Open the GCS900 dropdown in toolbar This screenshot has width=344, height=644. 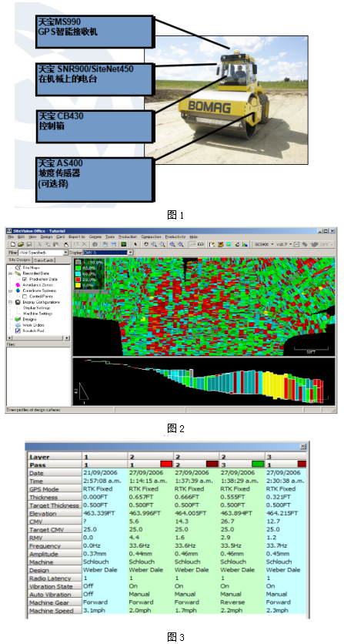point(272,244)
